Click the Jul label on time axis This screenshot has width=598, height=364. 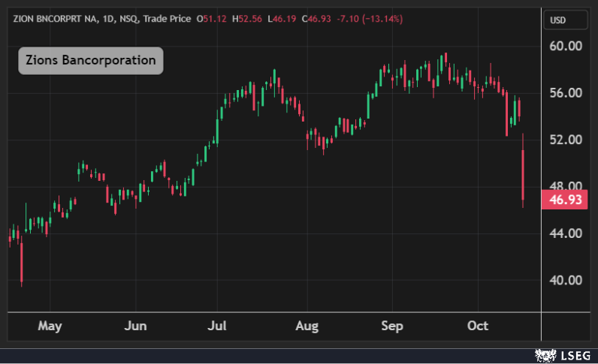pos(216,326)
